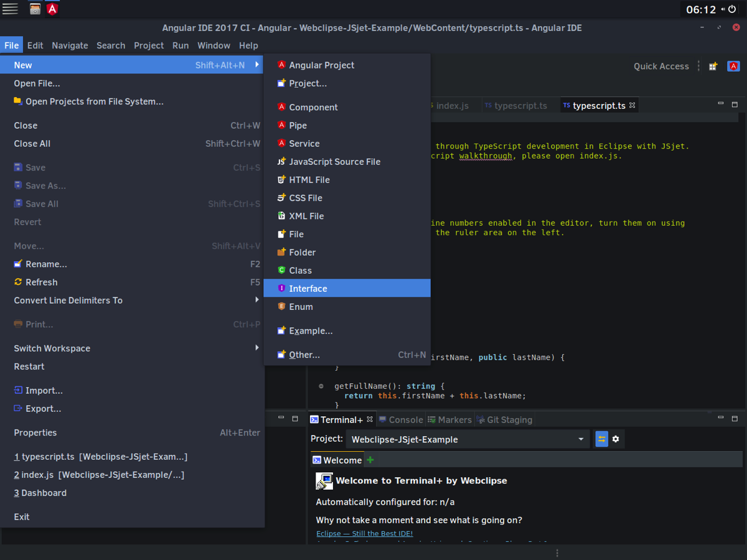Click the Rename... icon in File menu
Screen dimensions: 747x560
(x=18, y=264)
